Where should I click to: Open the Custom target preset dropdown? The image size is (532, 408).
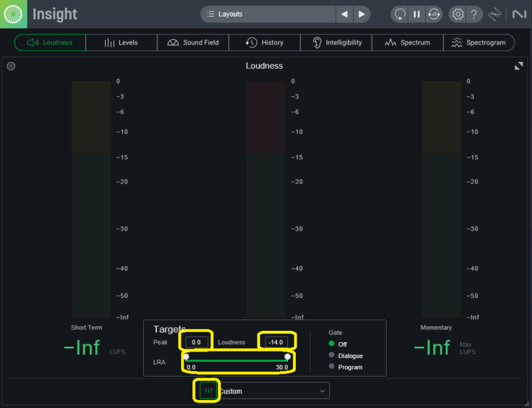[273, 391]
